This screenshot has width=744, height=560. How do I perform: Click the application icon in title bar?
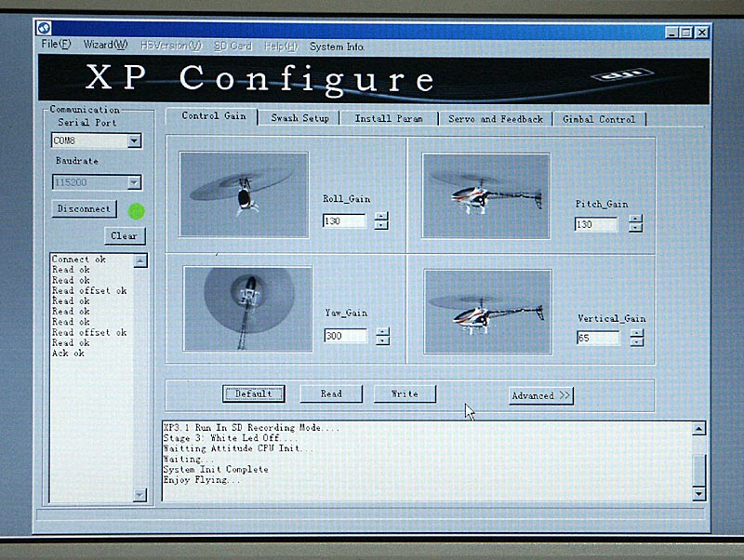point(44,31)
